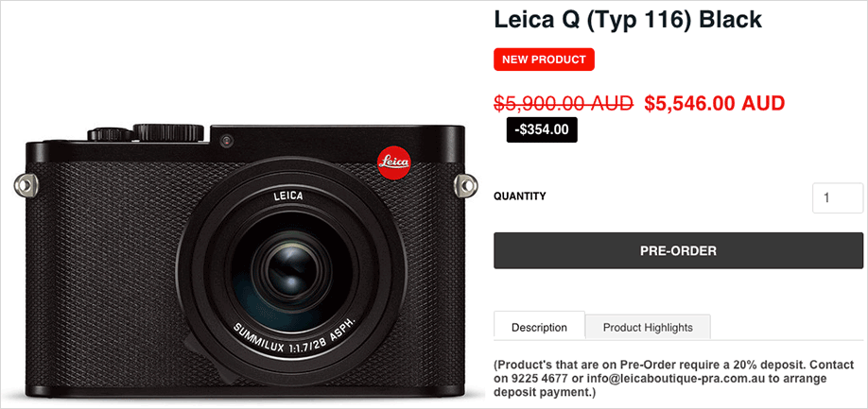868x409 pixels.
Task: Click the textured camera body left of the lens
Action: [x=104, y=264]
